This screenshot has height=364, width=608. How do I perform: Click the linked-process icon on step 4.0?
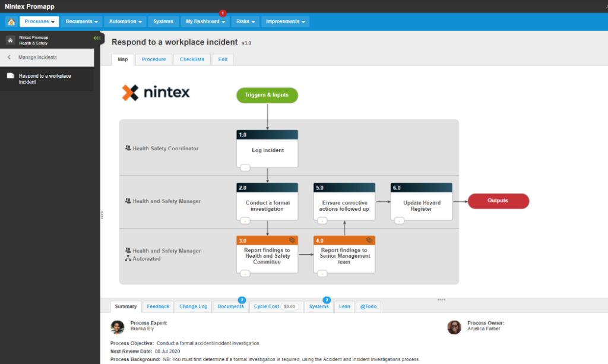pos(369,240)
